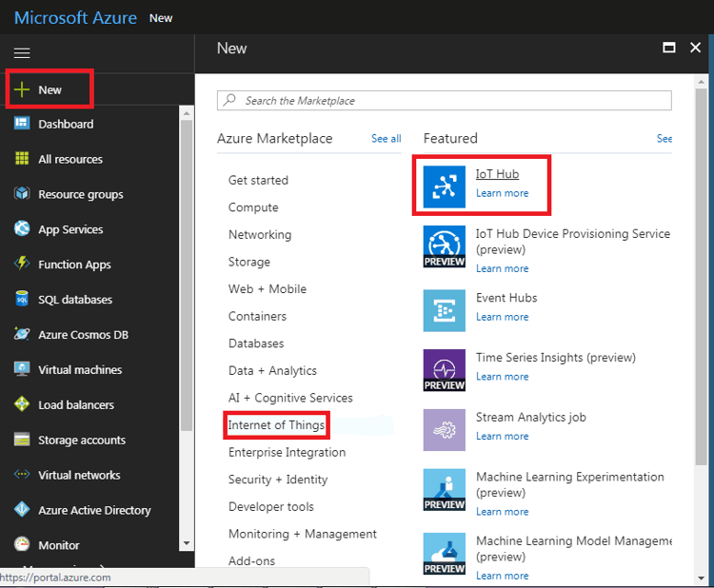Click the Event Hubs title text

[x=506, y=298]
